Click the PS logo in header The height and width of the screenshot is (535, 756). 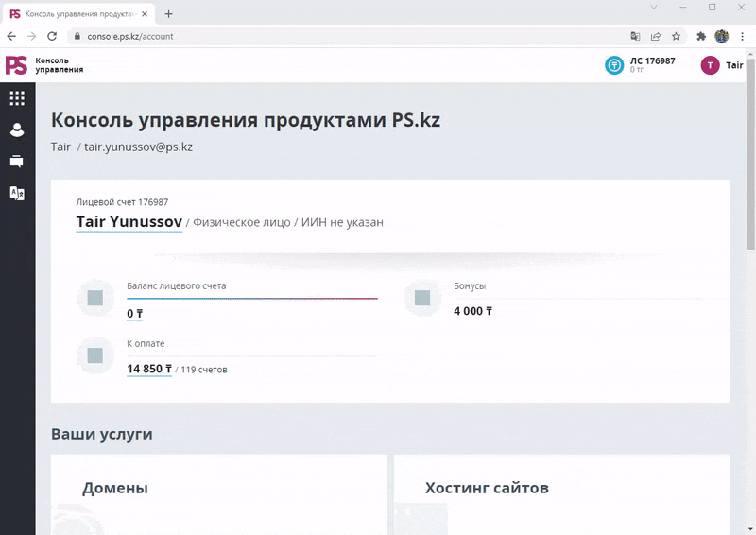(16, 65)
